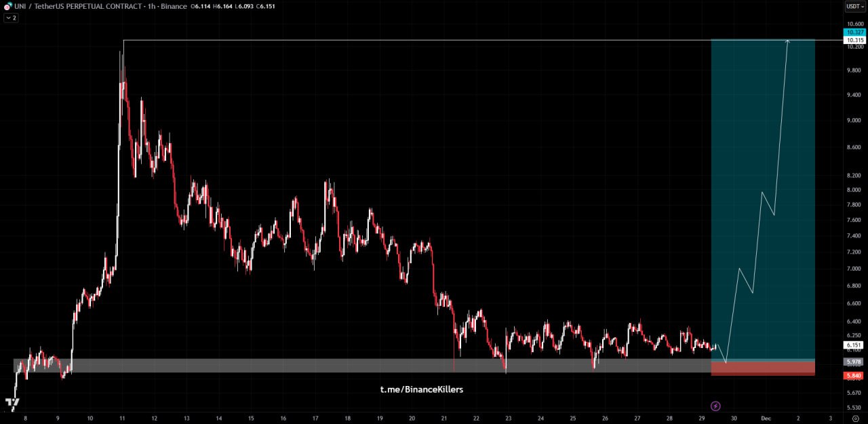Screen dimensions: 868x424
Task: Expand the collapsed indicators legend showing 2
Action: (11, 18)
